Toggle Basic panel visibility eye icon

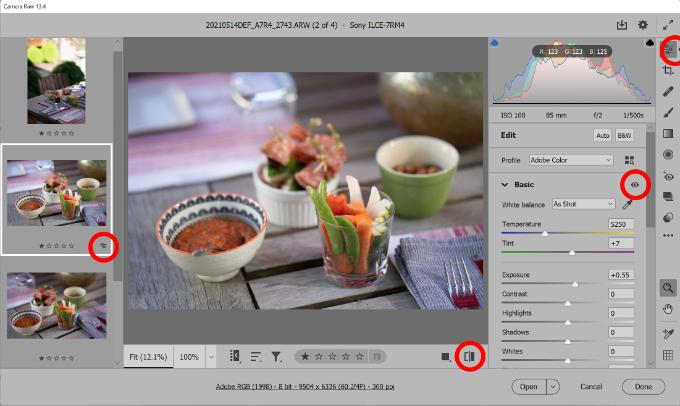[x=635, y=185]
